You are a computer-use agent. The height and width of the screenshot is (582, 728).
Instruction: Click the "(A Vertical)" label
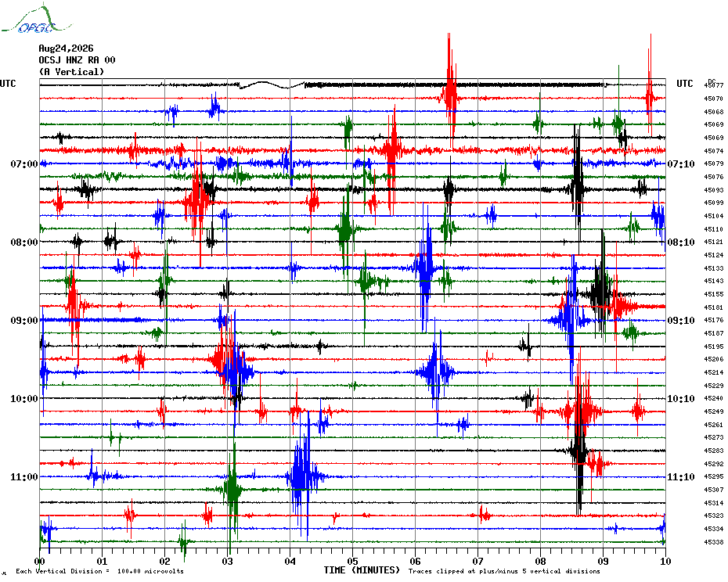click(71, 71)
